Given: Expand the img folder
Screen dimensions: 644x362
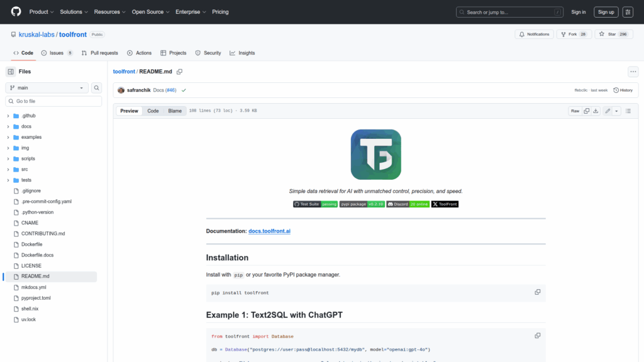Looking at the screenshot, I should [8, 148].
